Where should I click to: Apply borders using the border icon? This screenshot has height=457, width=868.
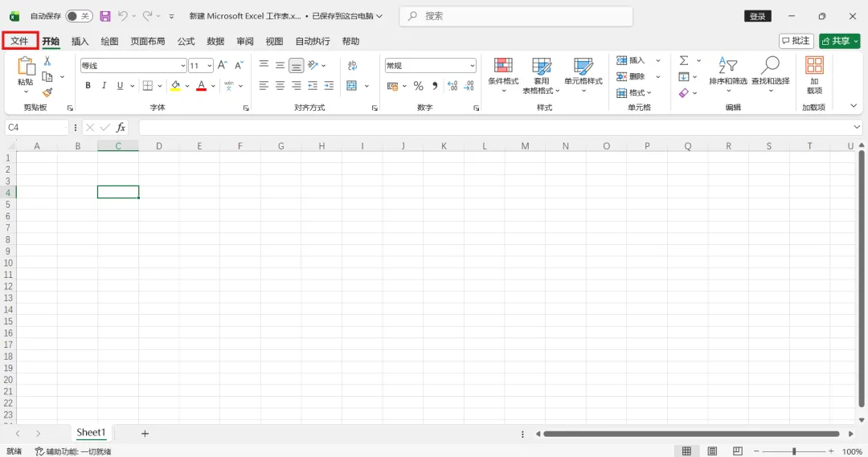tap(148, 86)
